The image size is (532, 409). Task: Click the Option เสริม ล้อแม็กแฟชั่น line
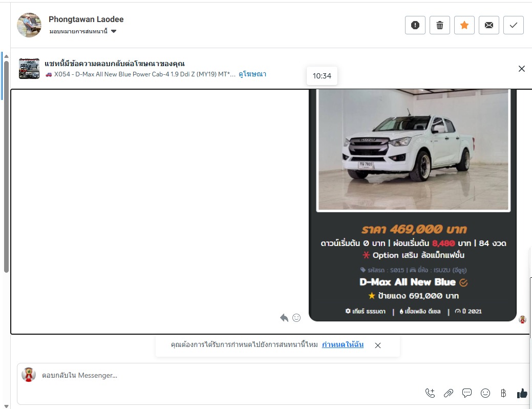tap(413, 255)
